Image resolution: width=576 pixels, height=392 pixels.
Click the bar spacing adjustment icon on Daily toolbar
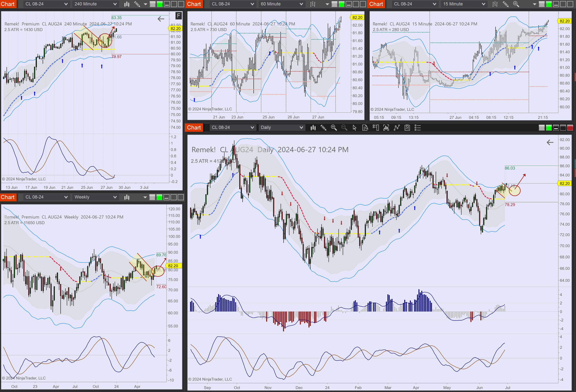point(386,128)
